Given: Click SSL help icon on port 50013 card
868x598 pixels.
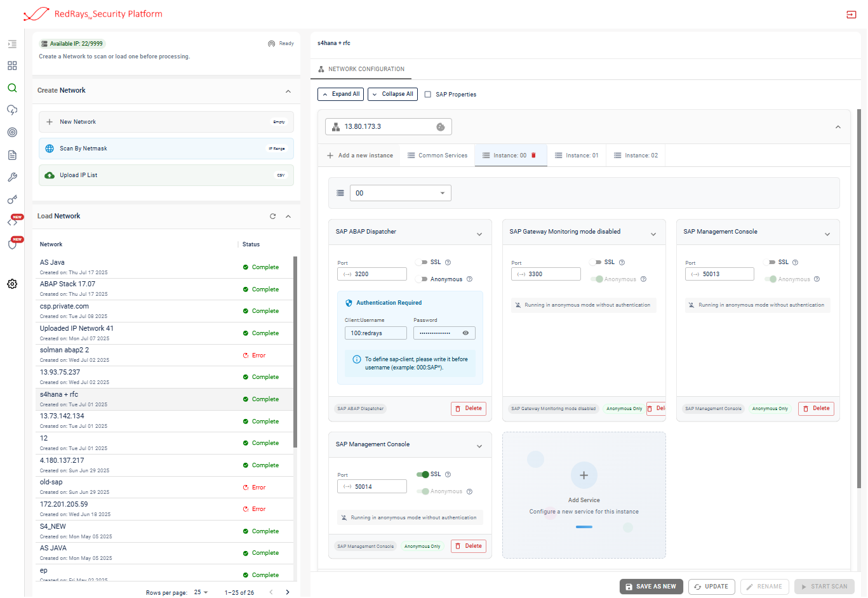Looking at the screenshot, I should tap(795, 262).
